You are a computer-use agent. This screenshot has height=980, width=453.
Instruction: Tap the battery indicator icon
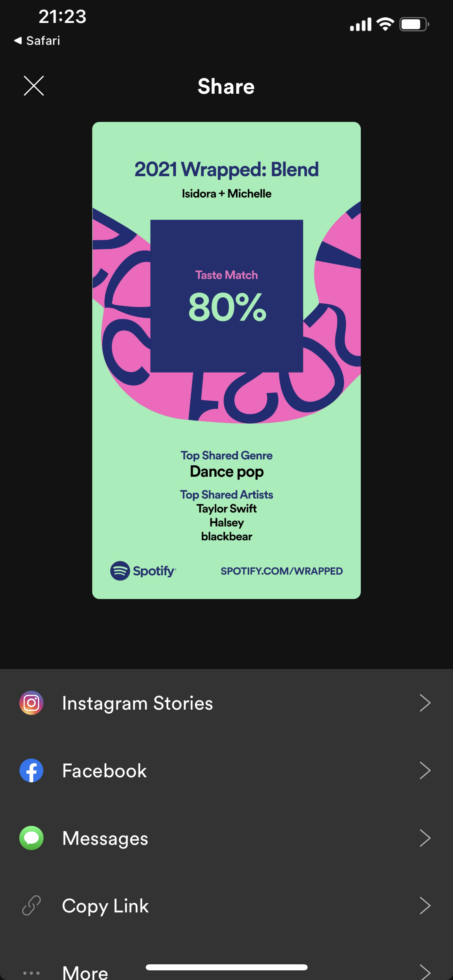[414, 24]
